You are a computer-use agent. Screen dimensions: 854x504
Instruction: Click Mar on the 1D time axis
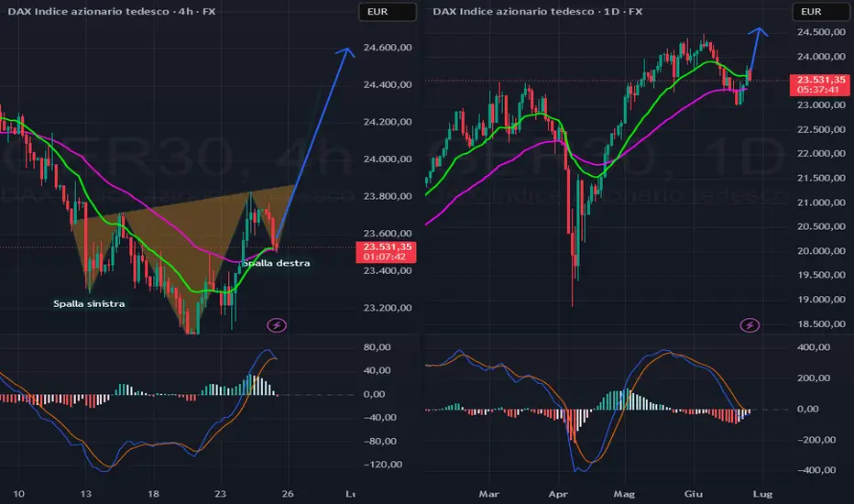pyautogui.click(x=488, y=494)
